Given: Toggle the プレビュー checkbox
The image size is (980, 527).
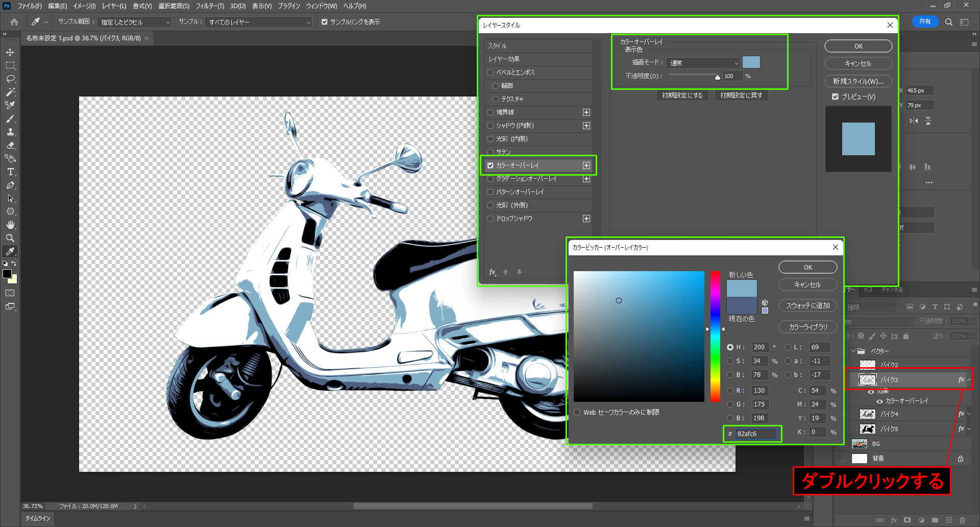Looking at the screenshot, I should pos(835,97).
